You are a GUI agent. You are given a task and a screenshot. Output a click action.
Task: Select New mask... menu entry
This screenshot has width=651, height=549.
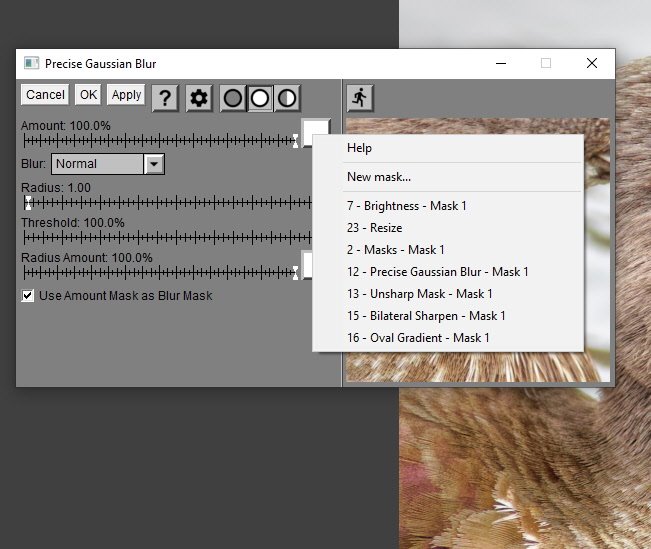tap(379, 177)
